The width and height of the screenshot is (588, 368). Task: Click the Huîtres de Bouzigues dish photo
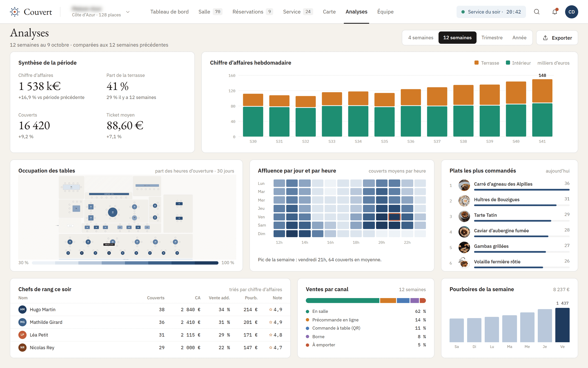(464, 201)
